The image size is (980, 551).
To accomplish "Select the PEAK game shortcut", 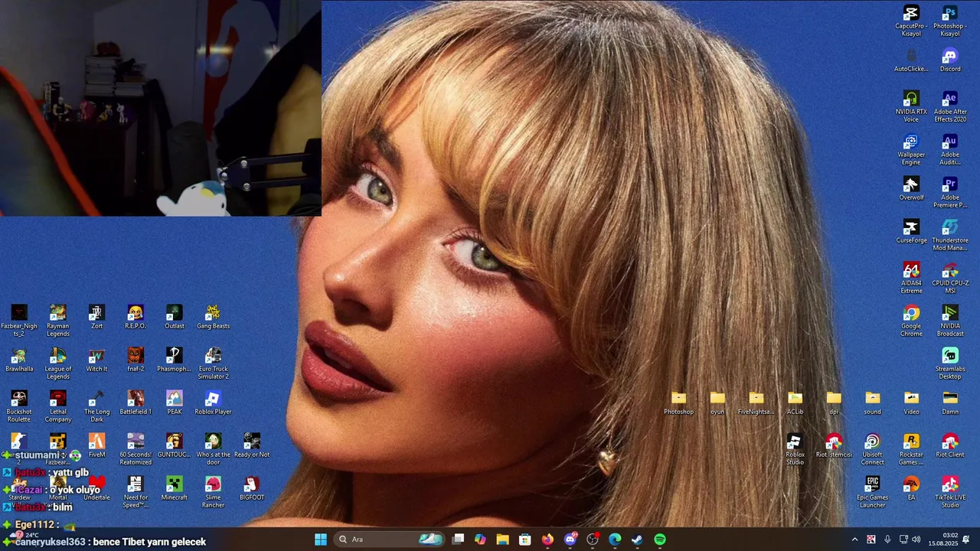I will point(175,403).
